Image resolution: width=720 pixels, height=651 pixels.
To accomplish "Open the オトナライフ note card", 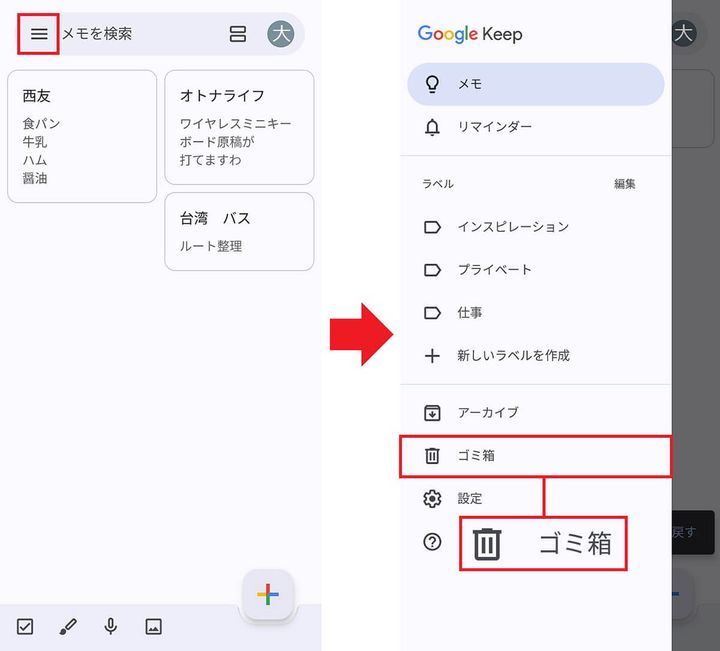I will point(239,127).
